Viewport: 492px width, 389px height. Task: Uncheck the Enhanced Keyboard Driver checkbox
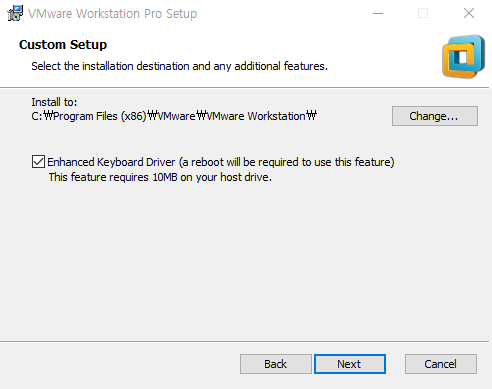click(38, 162)
